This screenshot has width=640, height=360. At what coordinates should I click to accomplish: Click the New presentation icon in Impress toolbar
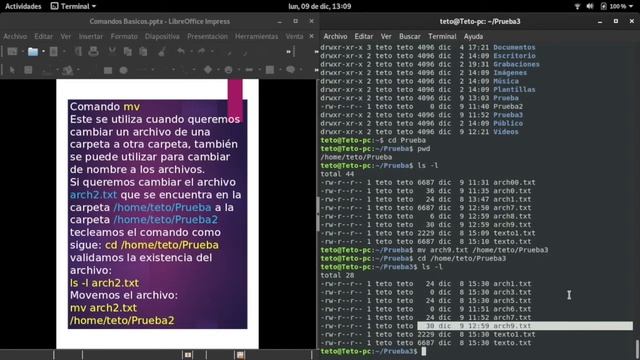(x=12, y=51)
